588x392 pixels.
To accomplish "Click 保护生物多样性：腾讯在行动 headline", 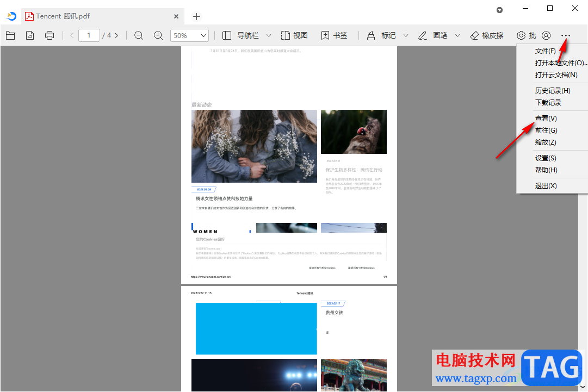I will click(354, 170).
